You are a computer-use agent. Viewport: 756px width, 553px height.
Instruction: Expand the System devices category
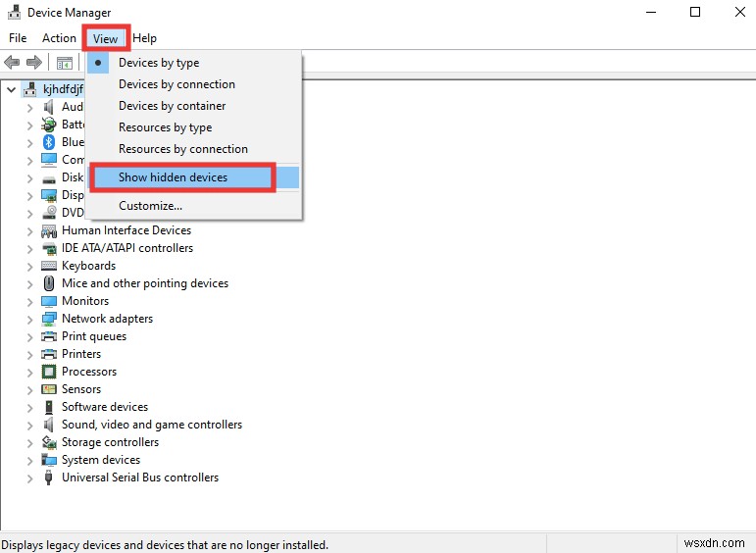pos(29,462)
